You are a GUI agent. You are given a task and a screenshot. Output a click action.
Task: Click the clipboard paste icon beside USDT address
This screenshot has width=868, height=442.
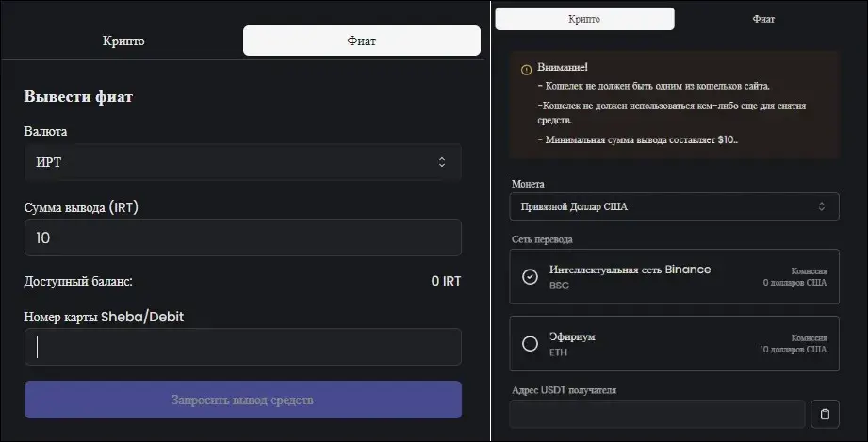pos(825,415)
